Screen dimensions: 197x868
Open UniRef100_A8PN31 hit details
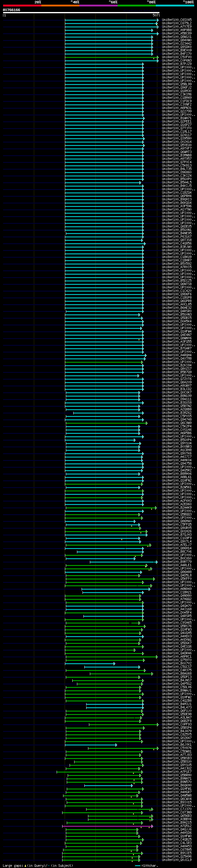[177, 108]
